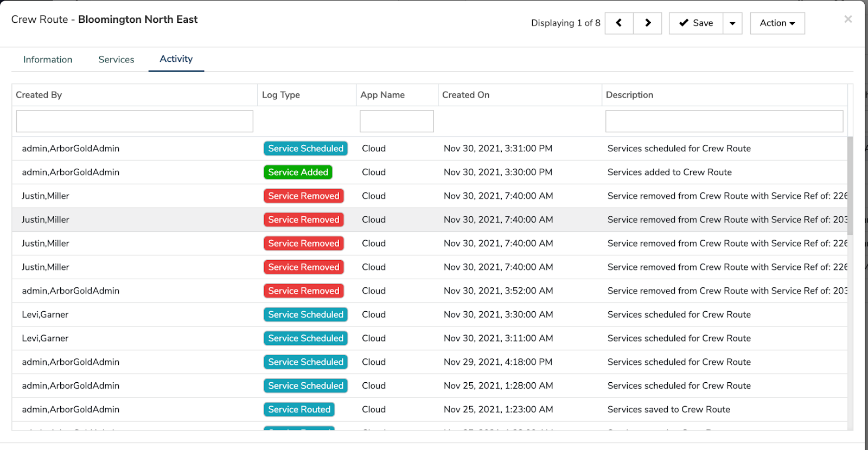The image size is (868, 450).
Task: Close the Crew Route dialog
Action: (x=848, y=20)
